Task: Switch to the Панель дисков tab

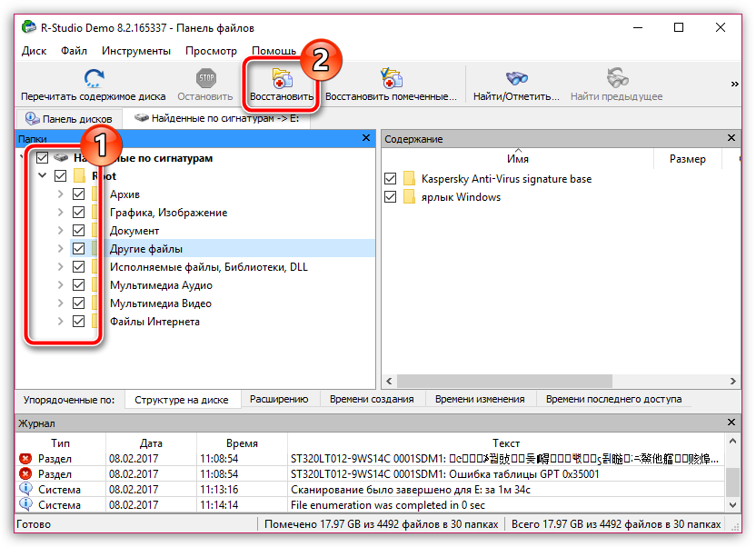Action: click(x=68, y=118)
